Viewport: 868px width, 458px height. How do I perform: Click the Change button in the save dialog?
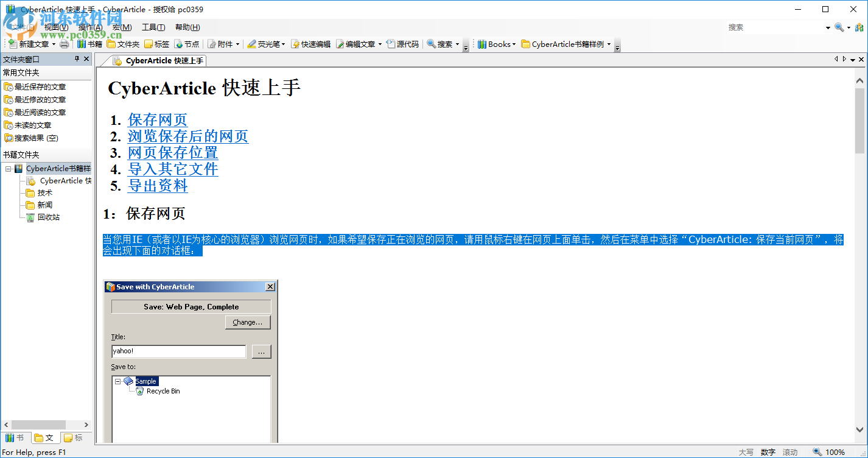point(248,322)
